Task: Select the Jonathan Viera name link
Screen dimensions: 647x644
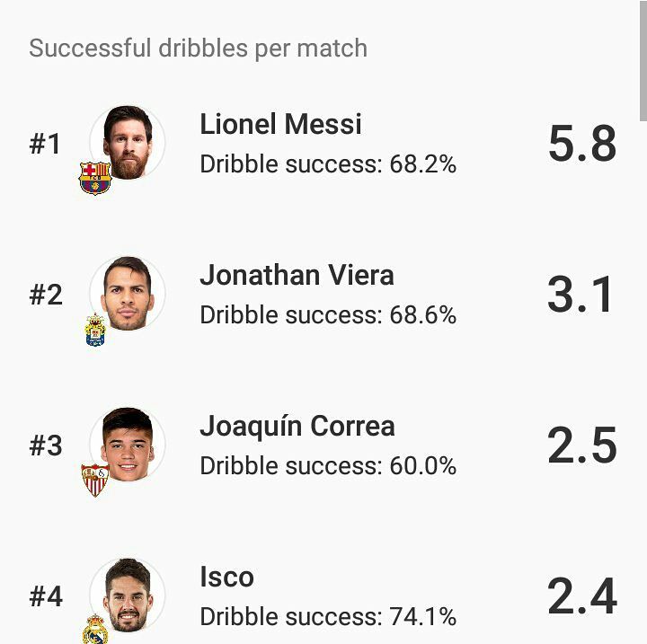Action: pyautogui.click(x=297, y=275)
